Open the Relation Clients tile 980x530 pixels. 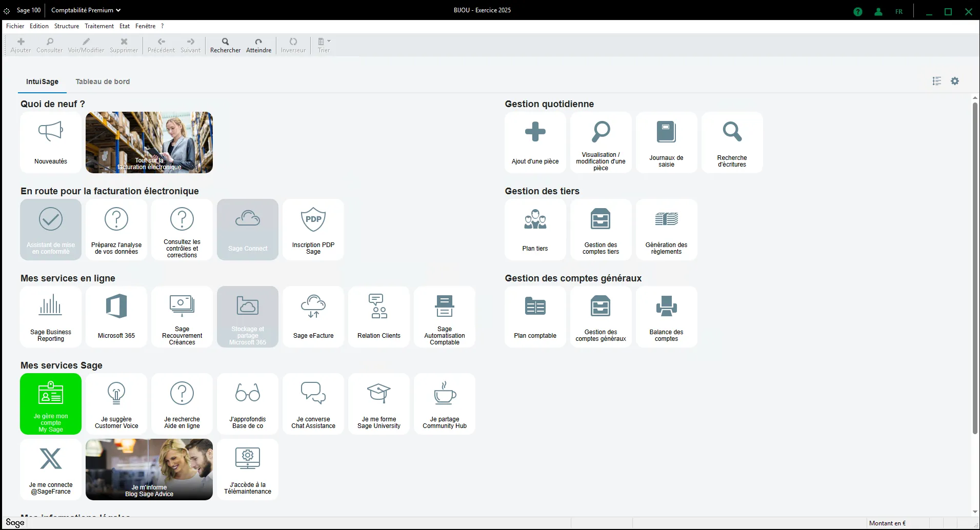click(379, 317)
